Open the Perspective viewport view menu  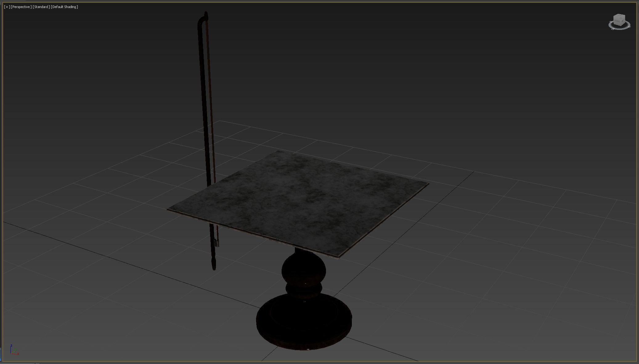(x=21, y=7)
